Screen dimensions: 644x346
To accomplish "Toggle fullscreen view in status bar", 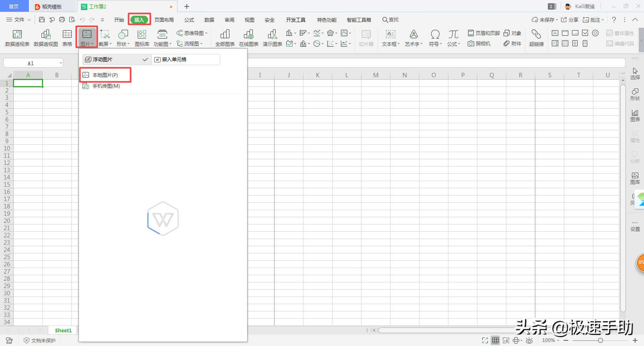I will (x=485, y=340).
